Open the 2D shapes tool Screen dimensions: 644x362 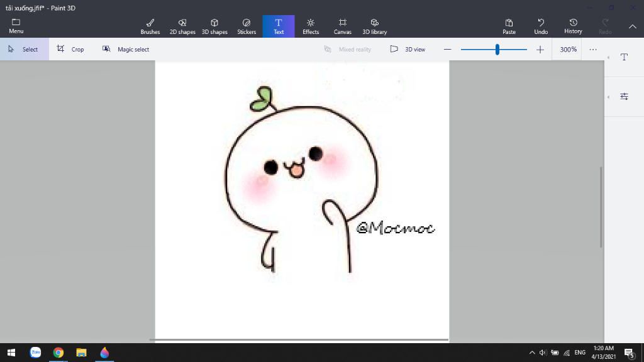click(182, 26)
